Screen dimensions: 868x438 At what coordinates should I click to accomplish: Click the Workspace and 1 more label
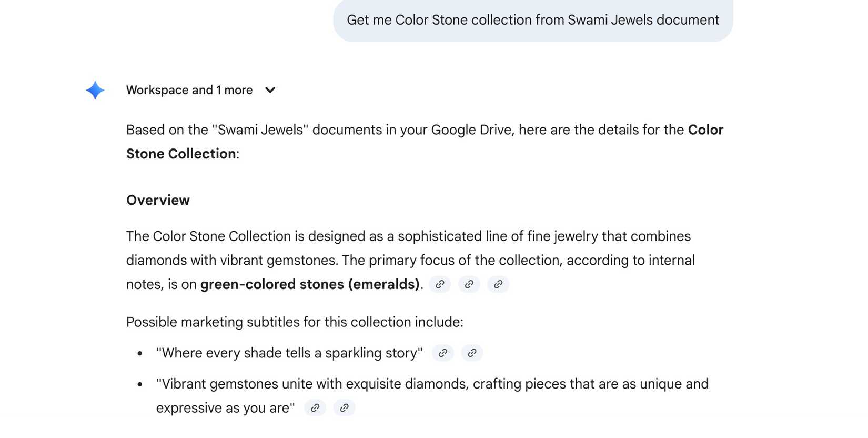189,90
